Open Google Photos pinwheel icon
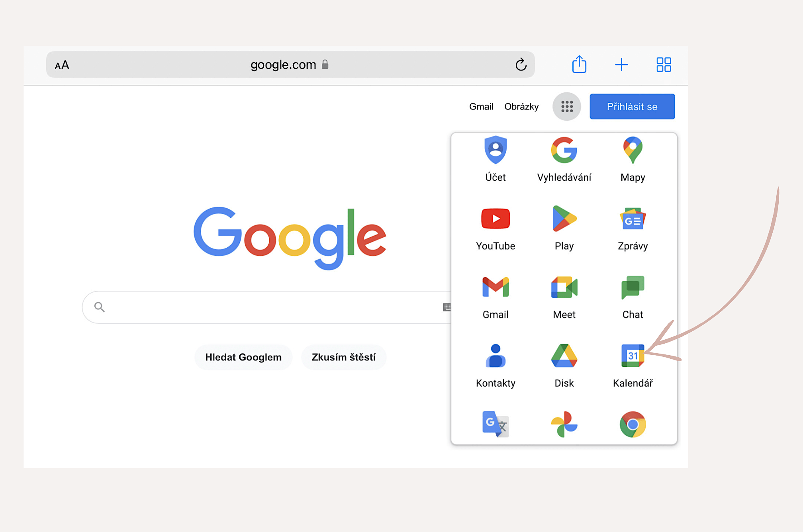Viewport: 803px width, 532px height. click(564, 424)
